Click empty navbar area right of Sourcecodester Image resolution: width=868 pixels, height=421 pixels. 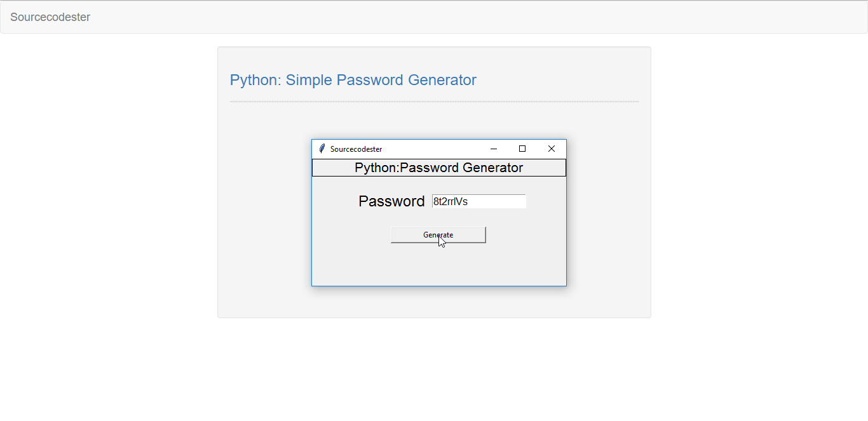point(477,17)
